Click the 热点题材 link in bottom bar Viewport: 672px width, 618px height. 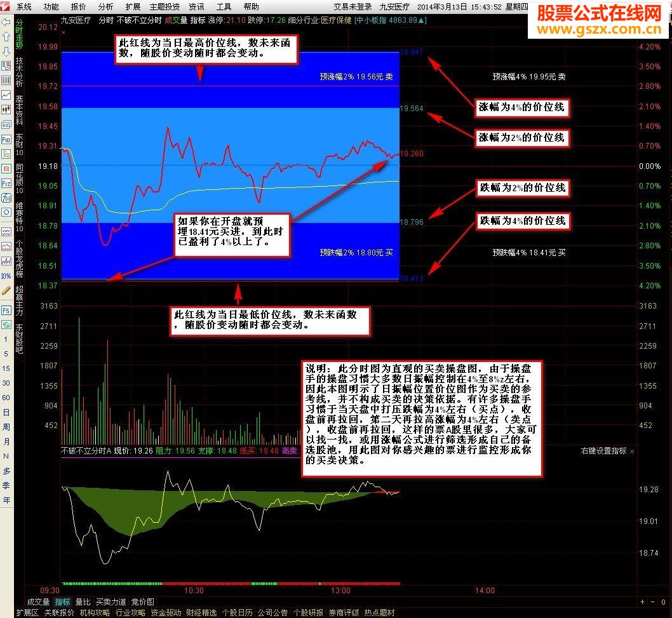pos(379,613)
